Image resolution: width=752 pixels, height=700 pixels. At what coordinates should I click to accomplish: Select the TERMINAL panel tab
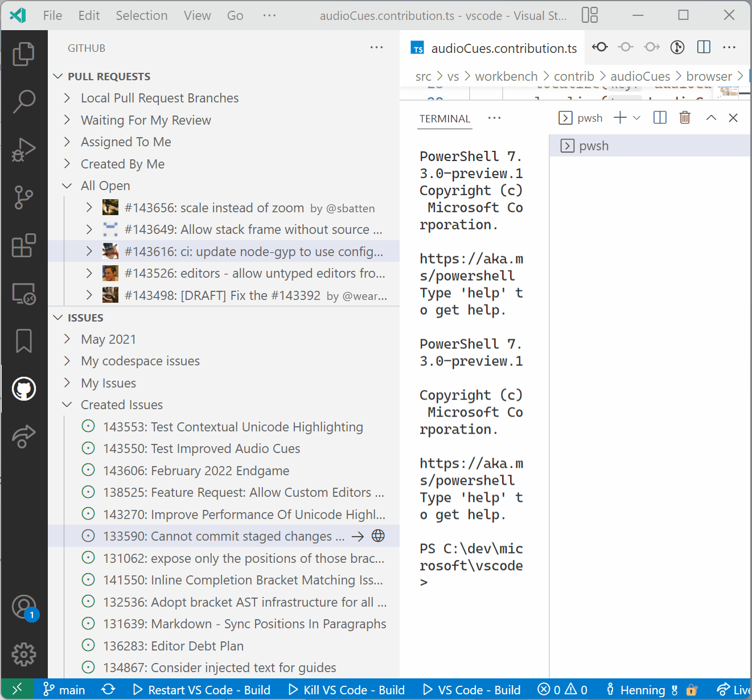[x=445, y=118]
